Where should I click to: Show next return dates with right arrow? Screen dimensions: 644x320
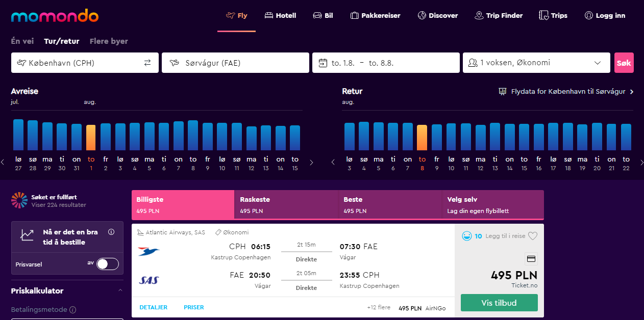click(641, 163)
